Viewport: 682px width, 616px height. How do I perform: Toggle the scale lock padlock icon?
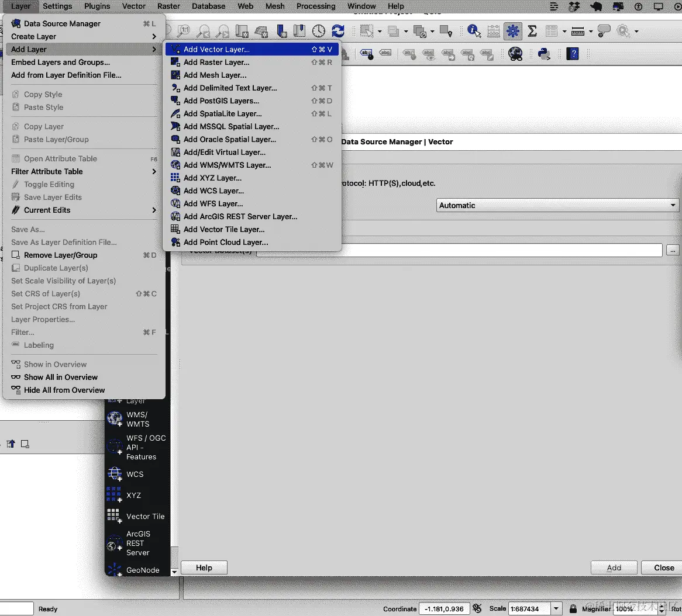[x=573, y=608]
